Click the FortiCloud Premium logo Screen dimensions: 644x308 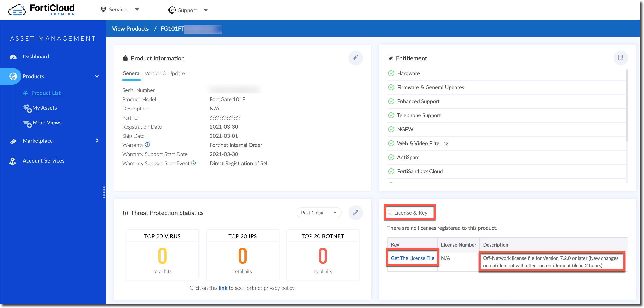42,10
